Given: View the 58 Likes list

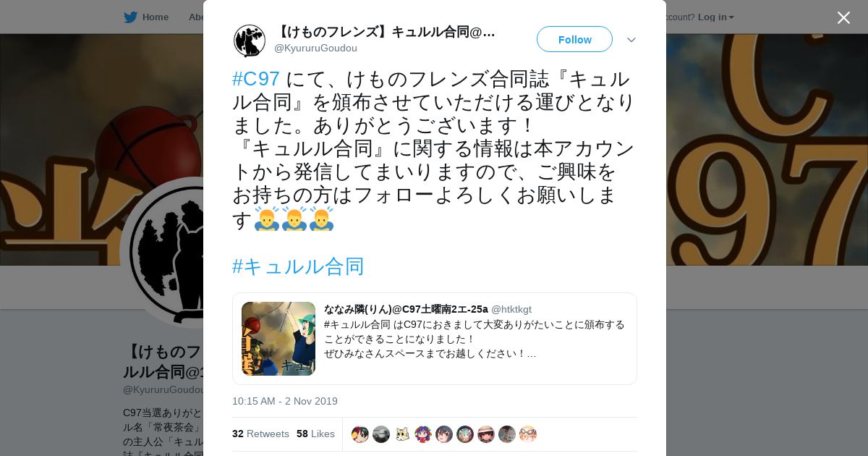Looking at the screenshot, I should (x=315, y=434).
